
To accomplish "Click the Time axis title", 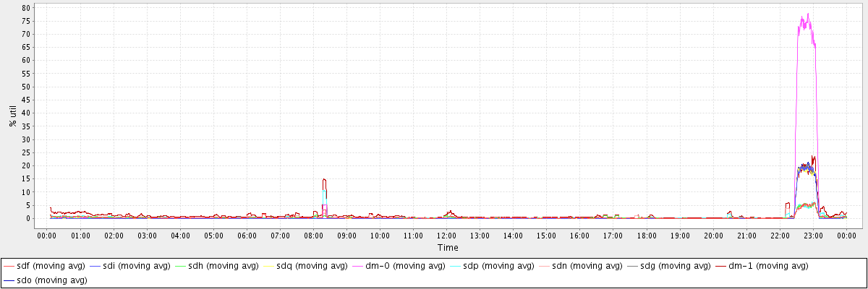I will point(447,248).
